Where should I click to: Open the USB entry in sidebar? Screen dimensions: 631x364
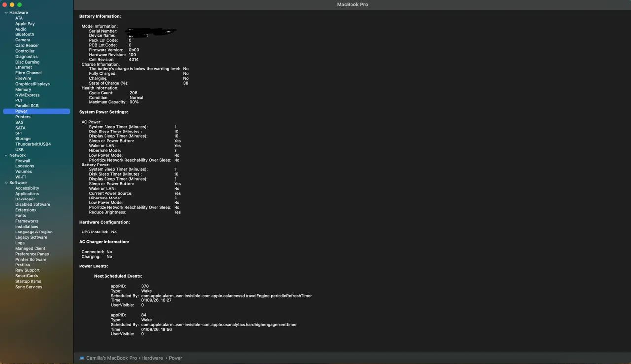[19, 150]
